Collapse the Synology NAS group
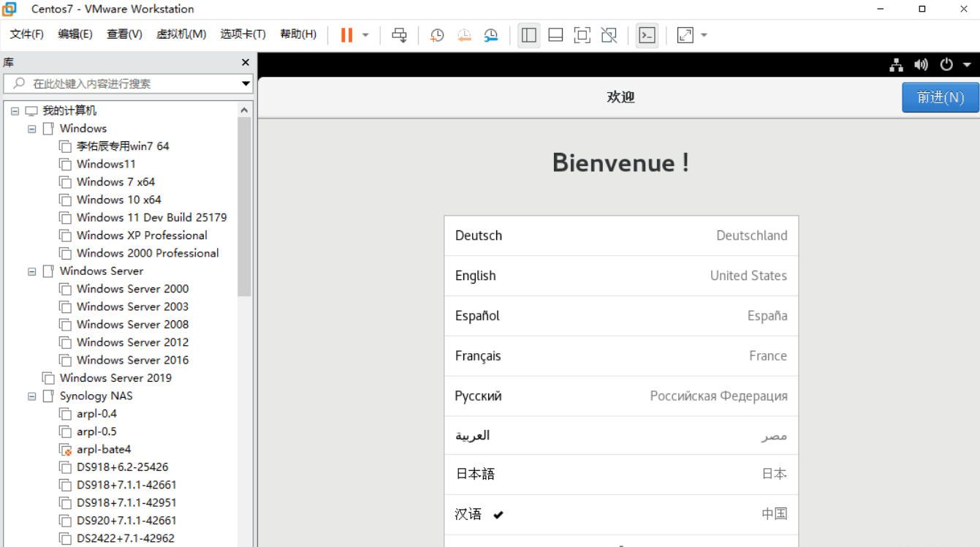Image resolution: width=980 pixels, height=547 pixels. click(x=31, y=396)
